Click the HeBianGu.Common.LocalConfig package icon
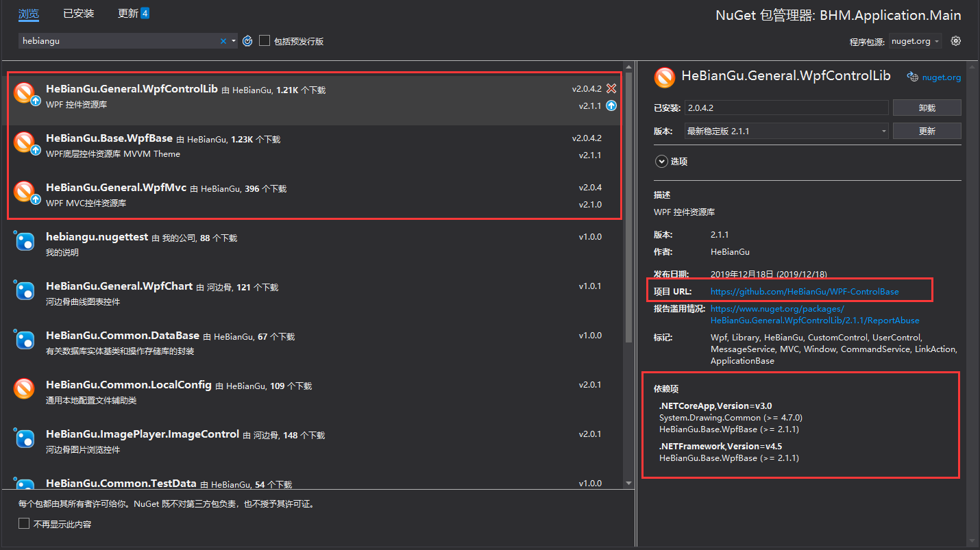Image resolution: width=980 pixels, height=550 pixels. click(x=24, y=388)
